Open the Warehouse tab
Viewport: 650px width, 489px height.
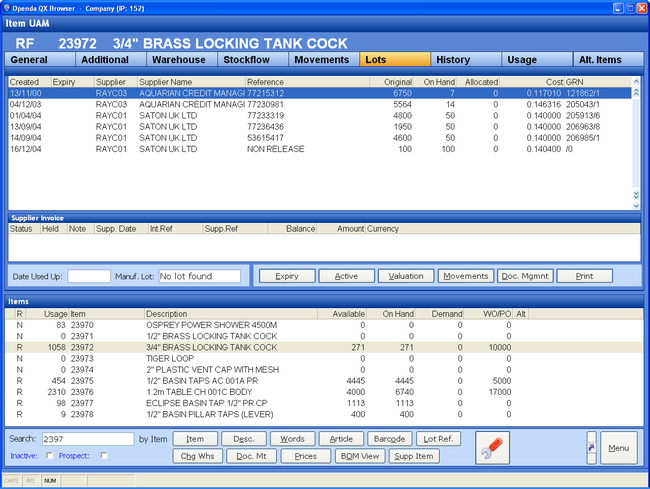point(182,60)
